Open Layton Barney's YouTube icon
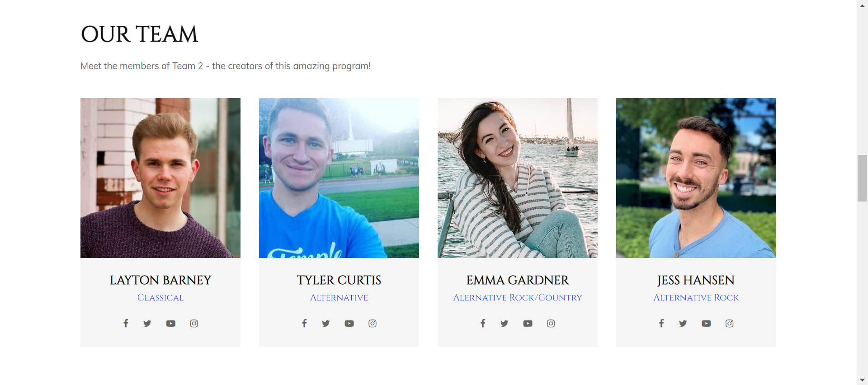868x385 pixels. (x=171, y=324)
